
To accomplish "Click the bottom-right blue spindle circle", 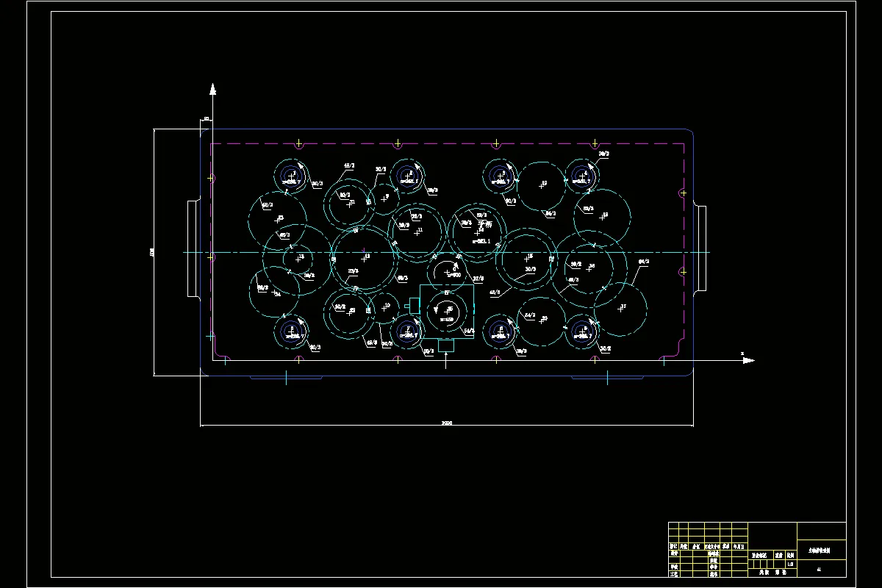I will pyautogui.click(x=583, y=332).
